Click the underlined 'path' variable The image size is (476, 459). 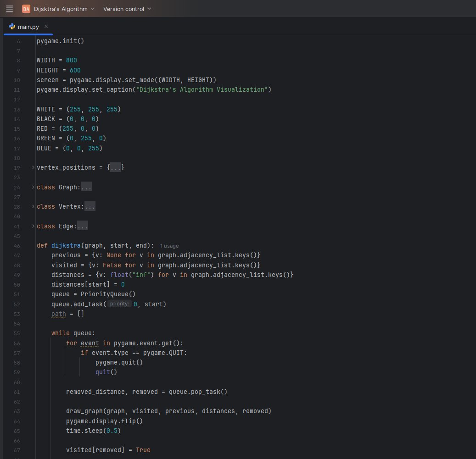[59, 314]
